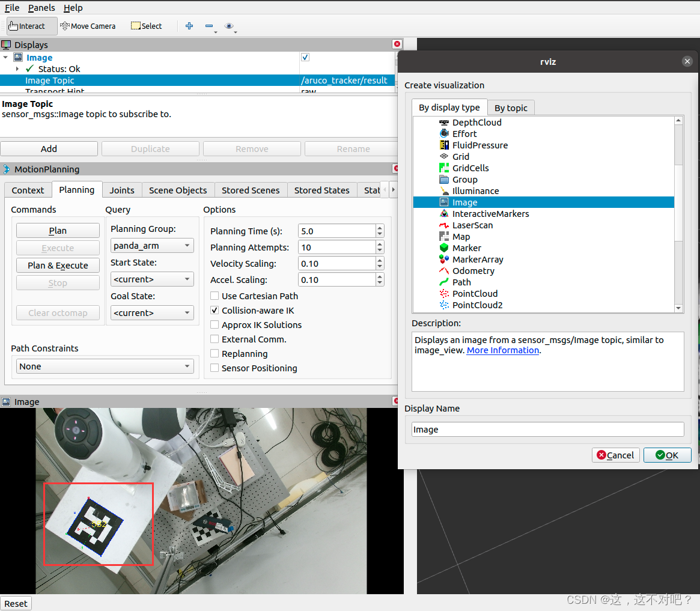This screenshot has height=611, width=700.
Task: Enable the Use Cartesian Path option
Action: coord(215,296)
